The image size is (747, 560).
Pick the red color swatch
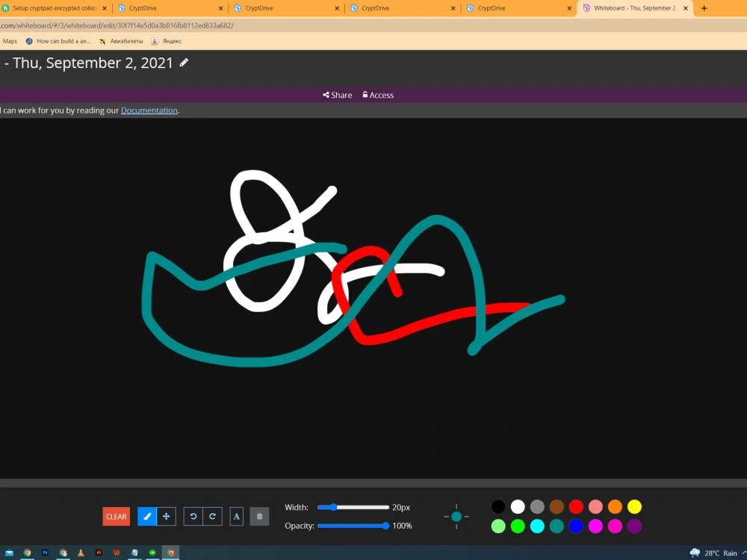576,507
